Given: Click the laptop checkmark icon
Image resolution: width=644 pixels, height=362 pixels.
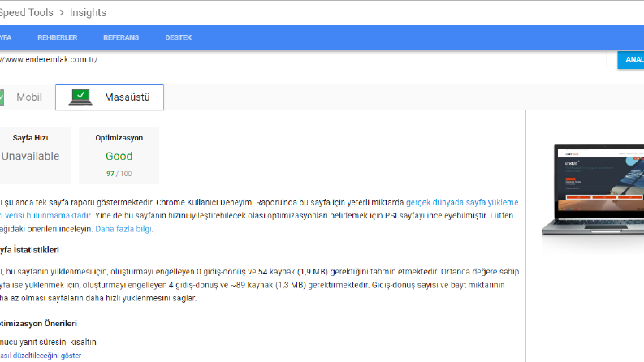Looking at the screenshot, I should tap(80, 97).
